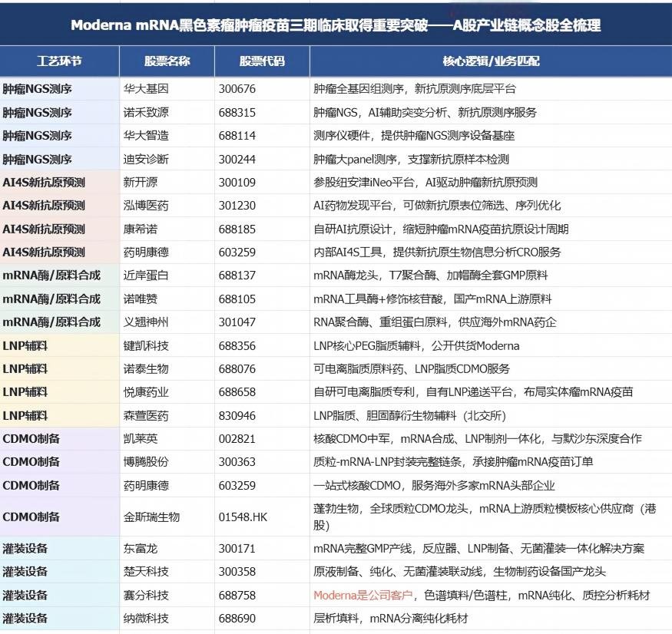The height and width of the screenshot is (634, 672).
Task: Click stock name 华大基因
Action: [x=146, y=89]
